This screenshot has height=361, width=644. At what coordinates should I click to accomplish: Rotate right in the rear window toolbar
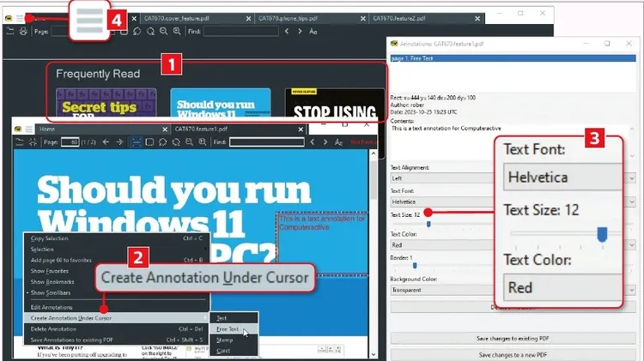[150, 31]
